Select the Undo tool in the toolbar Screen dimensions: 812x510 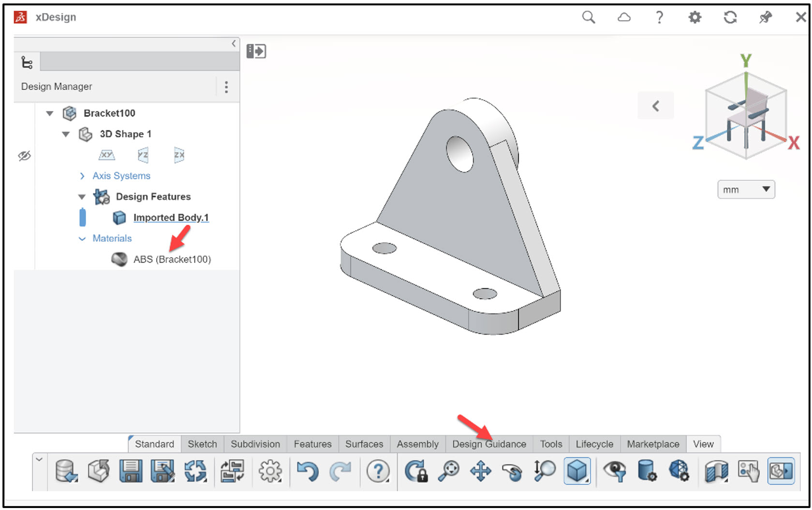click(309, 471)
